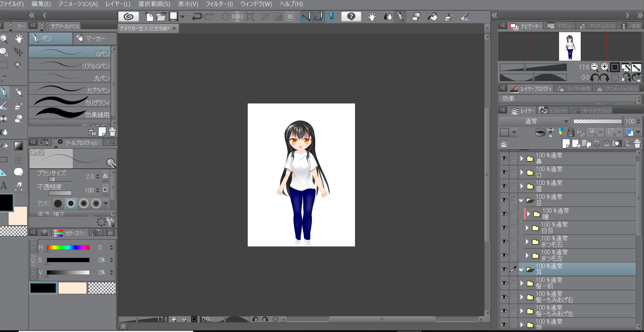This screenshot has width=644, height=332.
Task: Choose the マーカー tool group
Action: point(95,39)
